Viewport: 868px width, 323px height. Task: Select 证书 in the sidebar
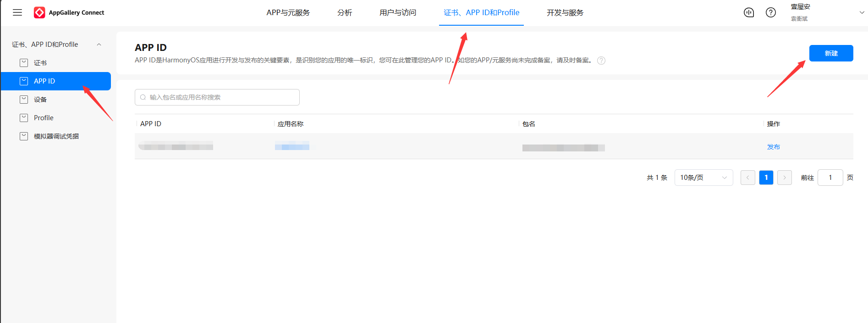click(55, 63)
